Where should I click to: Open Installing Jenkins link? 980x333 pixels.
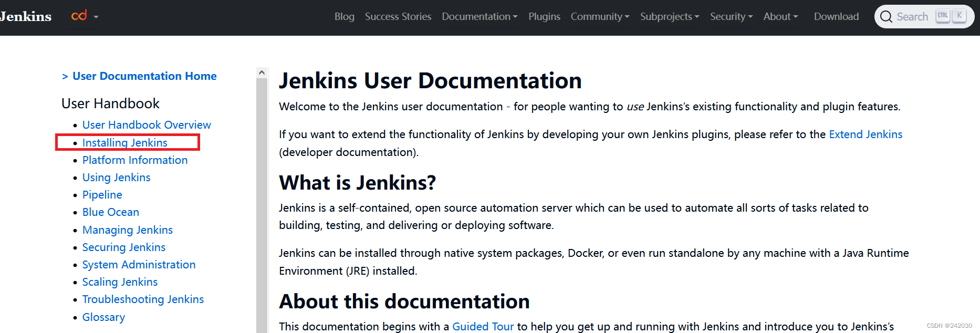[x=125, y=143]
